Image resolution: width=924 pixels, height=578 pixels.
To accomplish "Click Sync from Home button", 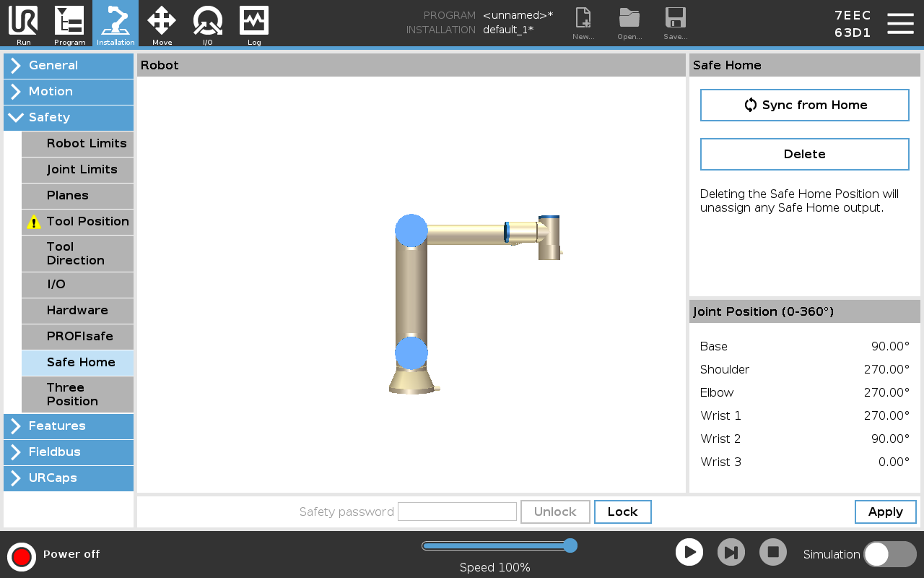I will point(804,105).
